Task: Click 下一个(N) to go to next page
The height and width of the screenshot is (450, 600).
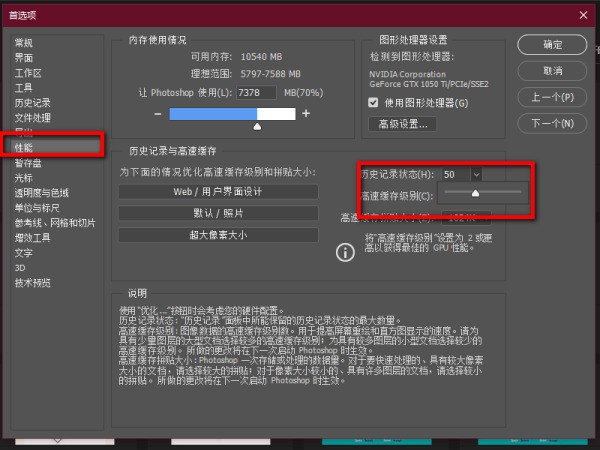Action: tap(552, 124)
